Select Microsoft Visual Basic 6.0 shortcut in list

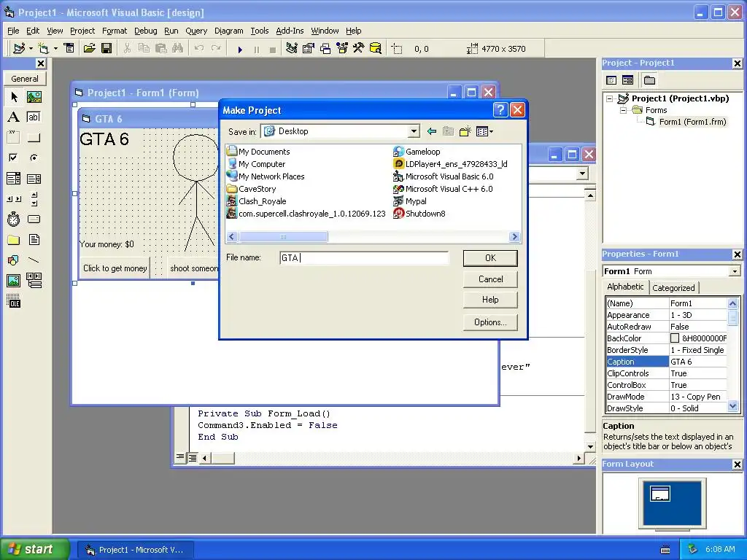coord(443,176)
